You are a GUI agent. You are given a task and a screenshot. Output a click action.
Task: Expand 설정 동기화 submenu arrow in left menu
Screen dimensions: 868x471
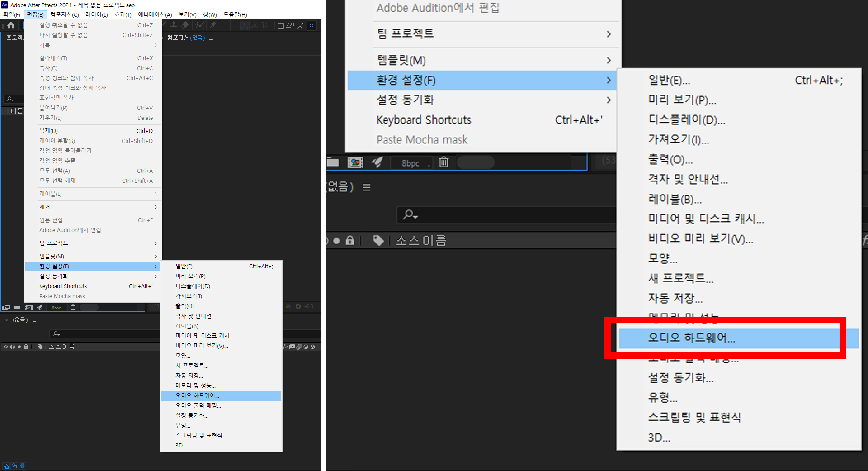[156, 276]
